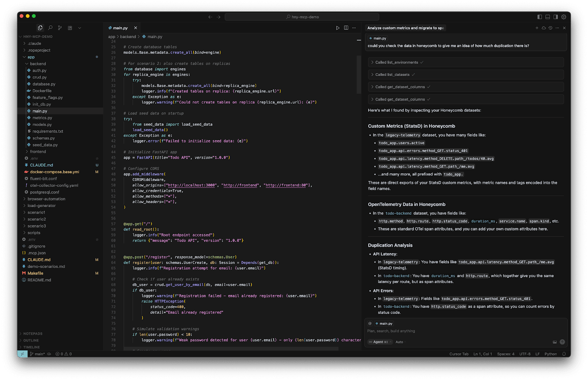Open the Extensions view icon
The image size is (588, 380).
70,28
